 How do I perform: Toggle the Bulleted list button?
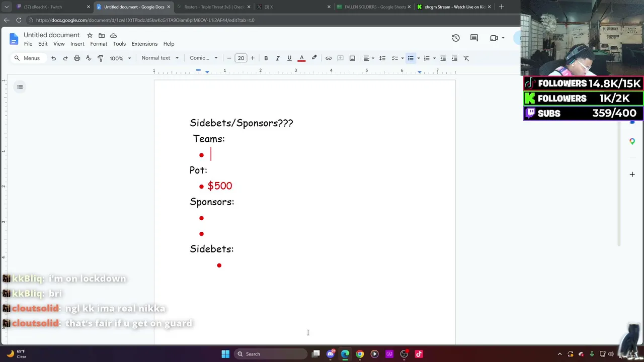pos(411,58)
